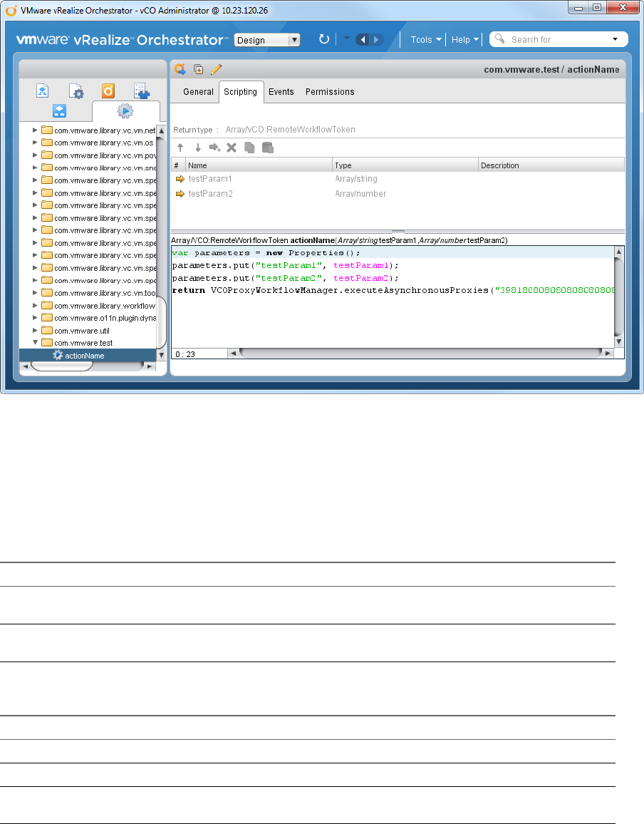This screenshot has width=644, height=824.
Task: Expand the com.vmware.library.vc.vm.os folder
Action: tap(35, 143)
